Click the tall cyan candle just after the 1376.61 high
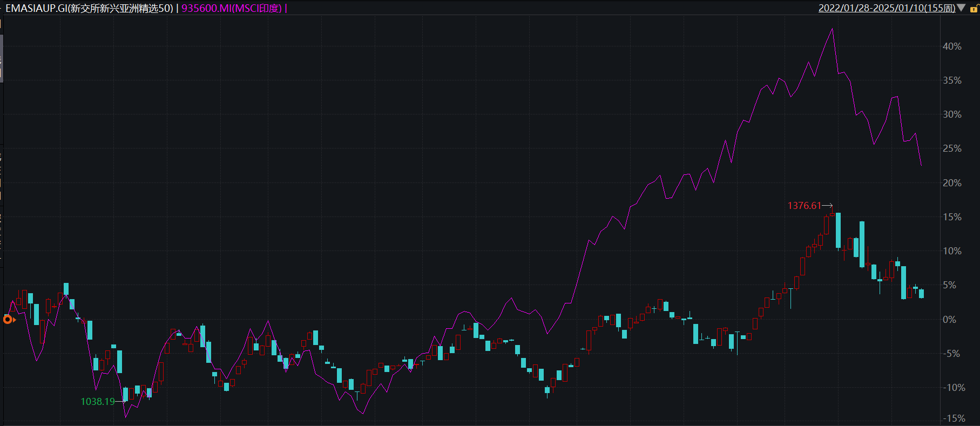 point(838,231)
